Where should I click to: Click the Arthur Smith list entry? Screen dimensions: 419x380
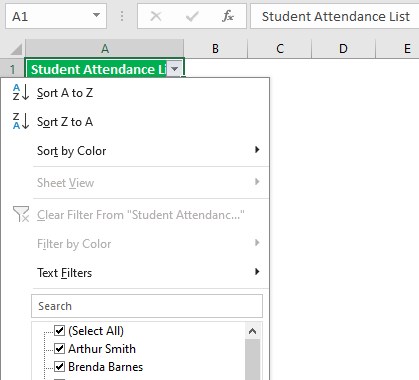[x=102, y=349]
